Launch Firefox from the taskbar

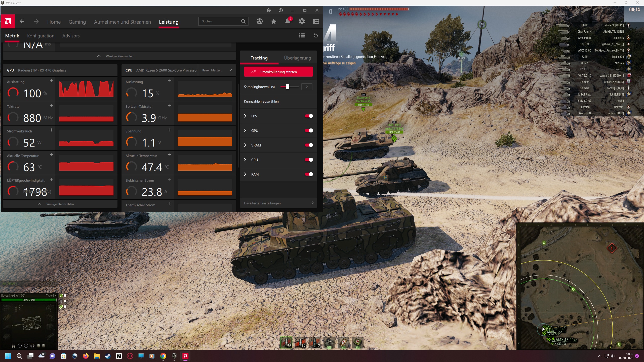point(86,356)
